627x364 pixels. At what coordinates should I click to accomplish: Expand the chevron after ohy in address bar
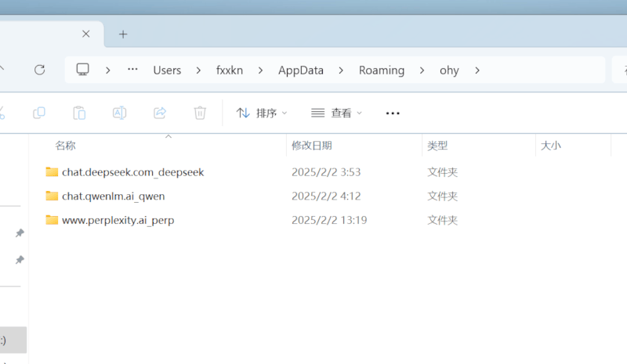(477, 70)
